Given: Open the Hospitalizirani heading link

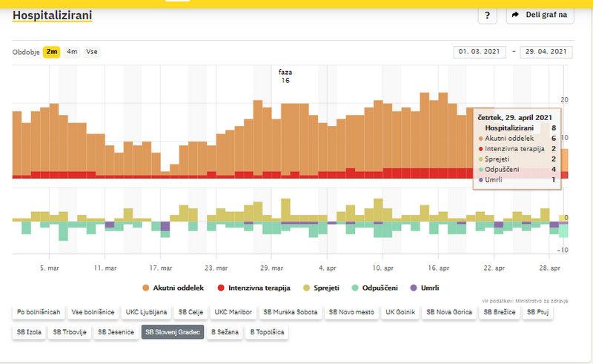Looking at the screenshot, I should point(52,15).
